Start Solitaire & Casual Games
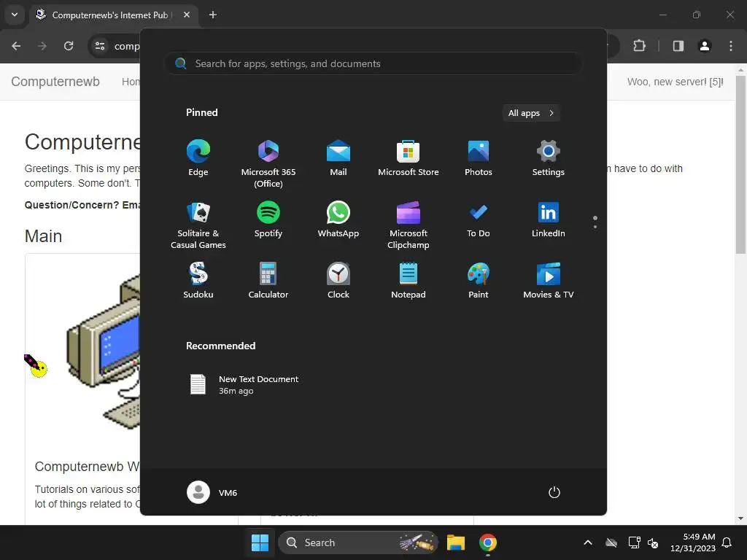Viewport: 747px width, 560px height. (x=198, y=225)
